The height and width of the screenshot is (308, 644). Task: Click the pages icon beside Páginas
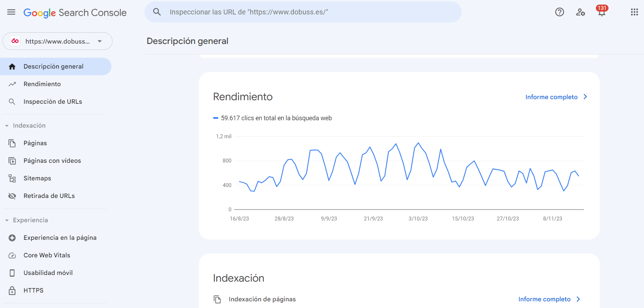point(12,143)
